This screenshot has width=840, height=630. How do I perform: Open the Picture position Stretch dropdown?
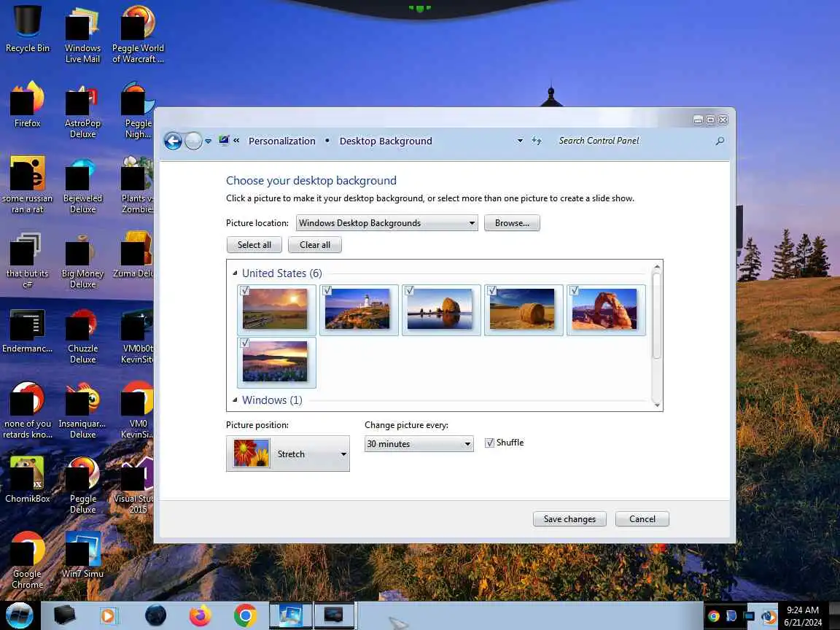pos(288,454)
